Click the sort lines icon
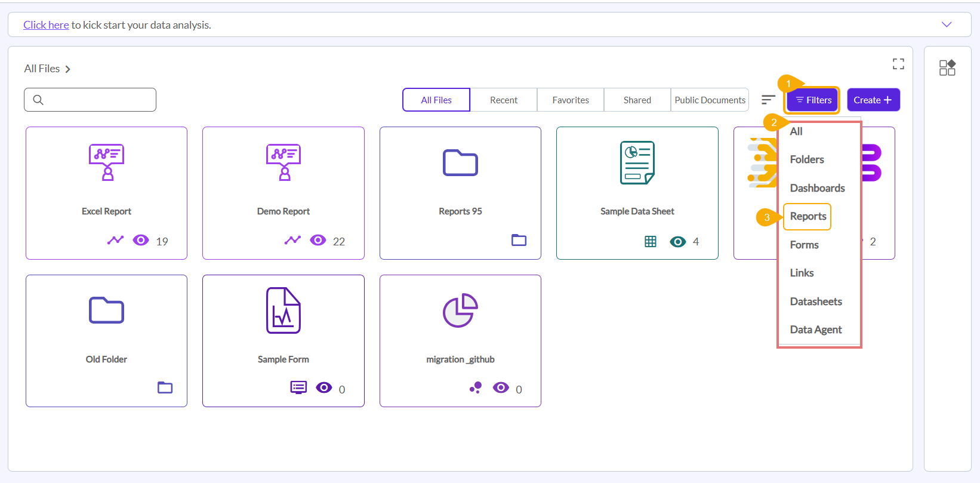The height and width of the screenshot is (483, 980). click(x=768, y=100)
